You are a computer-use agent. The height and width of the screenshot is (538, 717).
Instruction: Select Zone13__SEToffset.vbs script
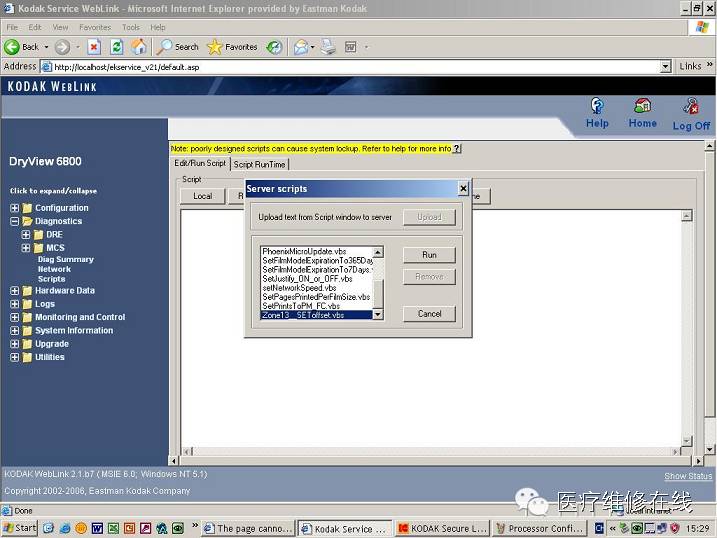tap(316, 315)
